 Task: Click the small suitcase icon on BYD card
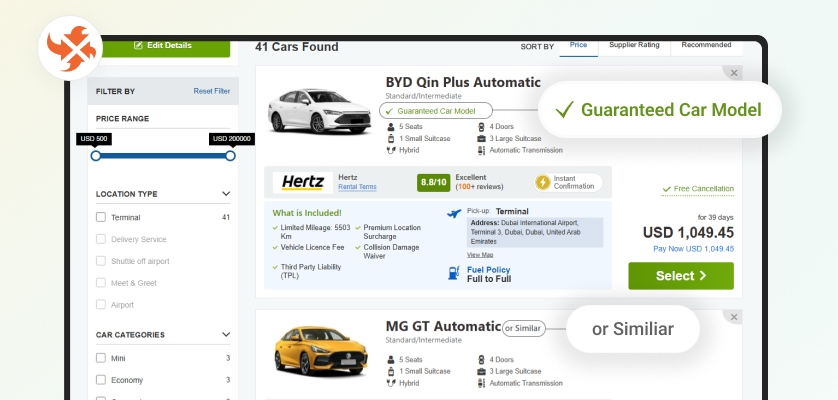pos(391,139)
